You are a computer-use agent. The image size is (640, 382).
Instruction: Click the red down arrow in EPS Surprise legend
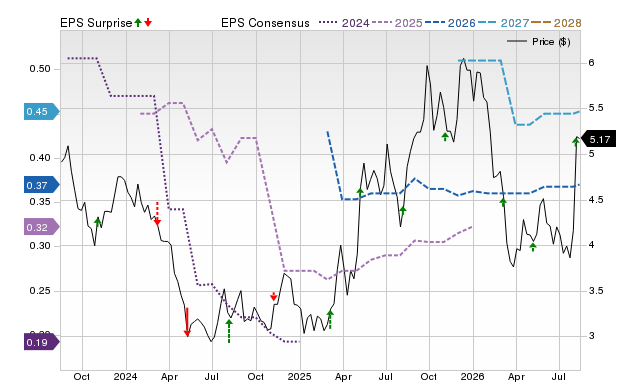pyautogui.click(x=148, y=23)
